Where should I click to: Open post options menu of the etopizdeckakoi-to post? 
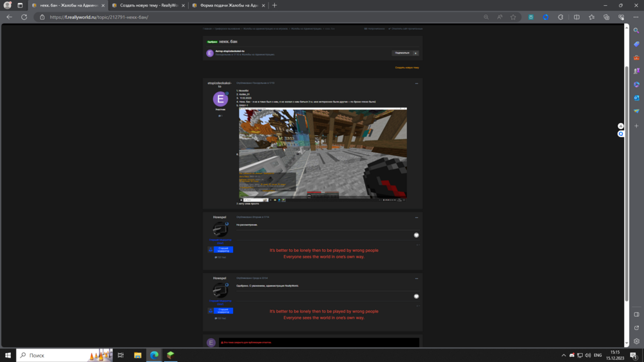(x=417, y=83)
